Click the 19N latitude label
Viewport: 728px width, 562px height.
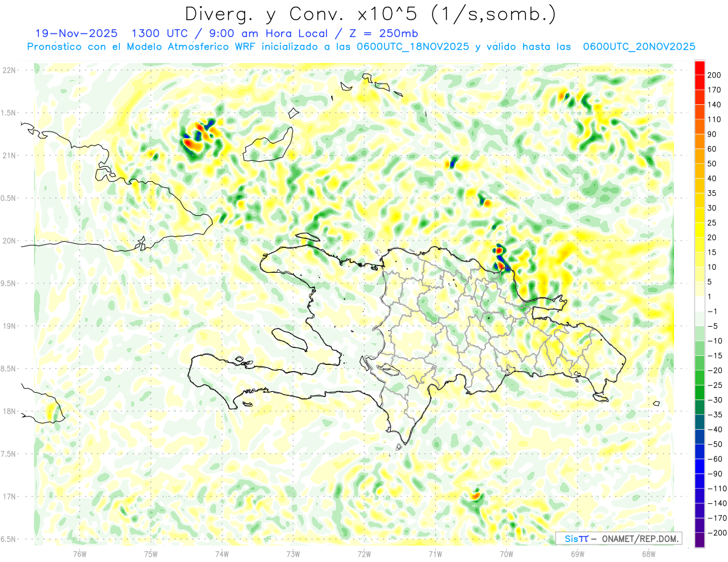tap(9, 326)
